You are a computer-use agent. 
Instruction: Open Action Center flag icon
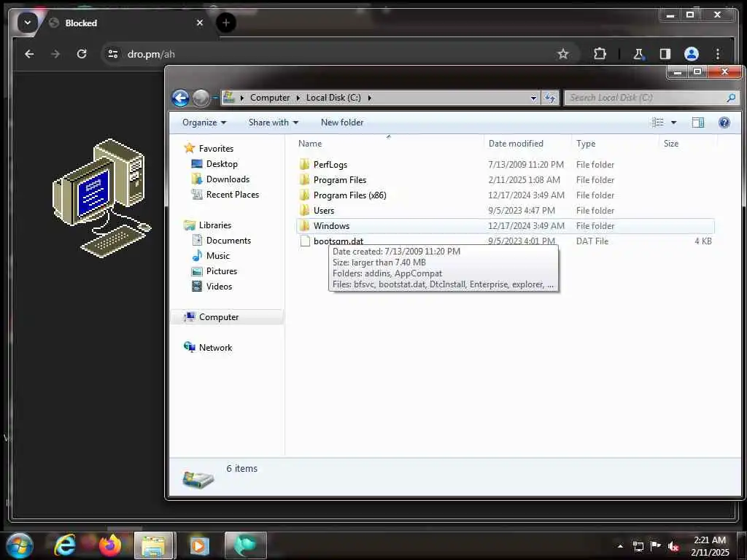(x=656, y=545)
